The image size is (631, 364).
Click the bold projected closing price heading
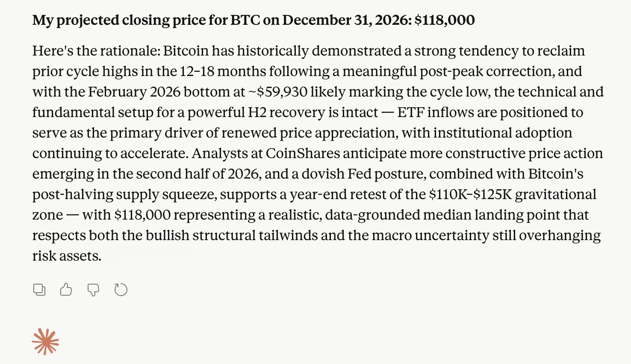(254, 20)
